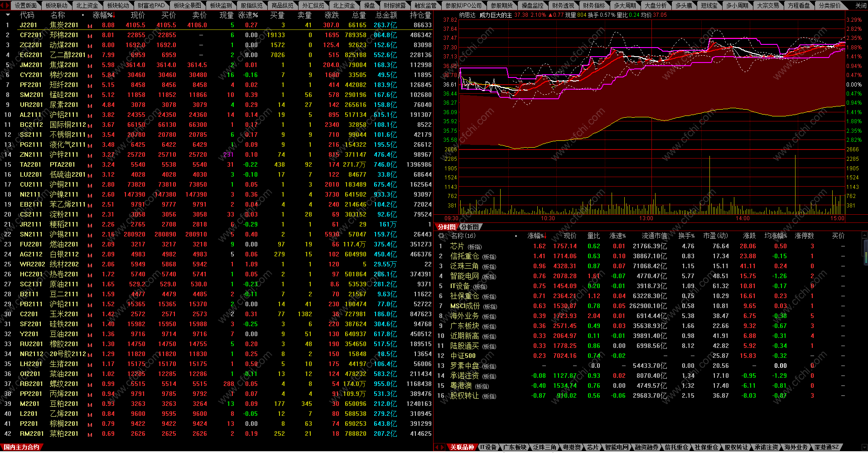Select the 焦炭2201 futures row

(217, 25)
